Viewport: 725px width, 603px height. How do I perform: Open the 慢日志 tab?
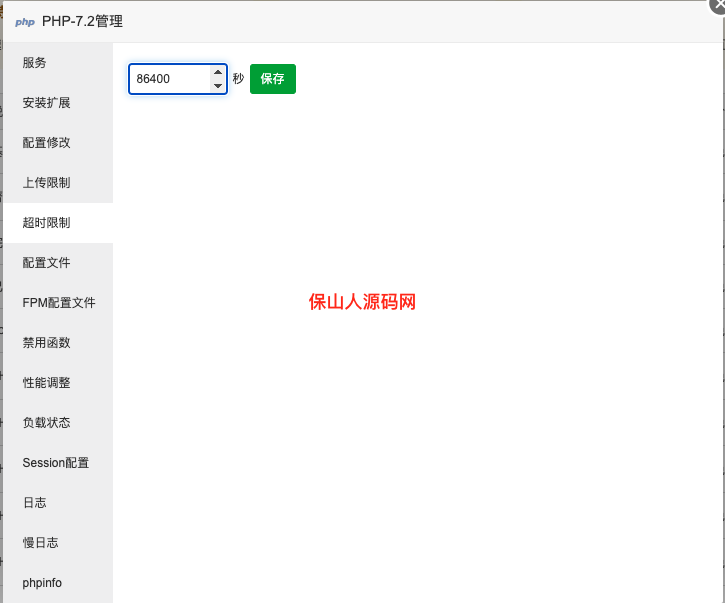pyautogui.click(x=58, y=543)
